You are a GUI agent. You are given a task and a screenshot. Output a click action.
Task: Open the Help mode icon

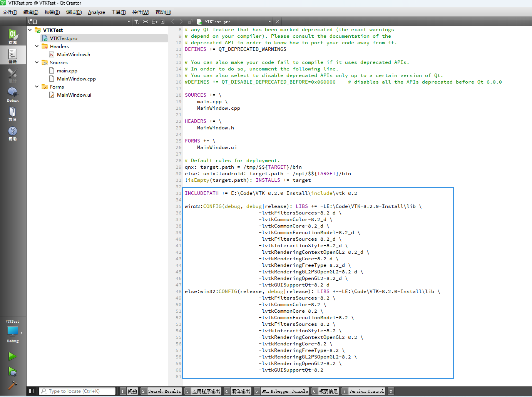[x=13, y=133]
